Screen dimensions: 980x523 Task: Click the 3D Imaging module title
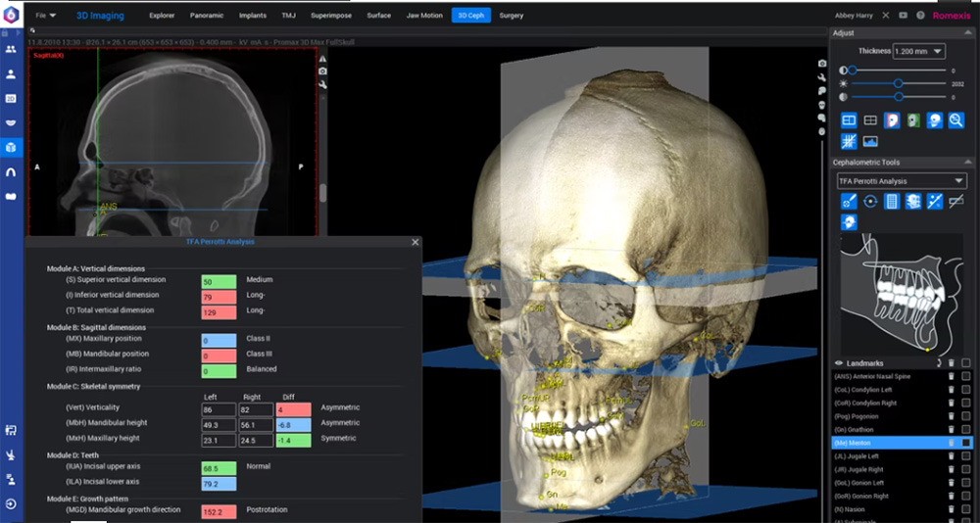pos(100,16)
